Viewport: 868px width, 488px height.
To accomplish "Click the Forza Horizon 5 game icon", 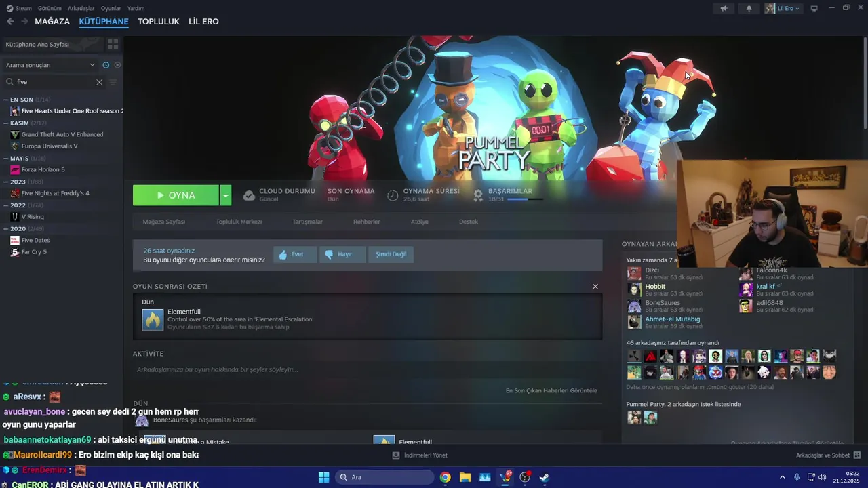I will [15, 169].
